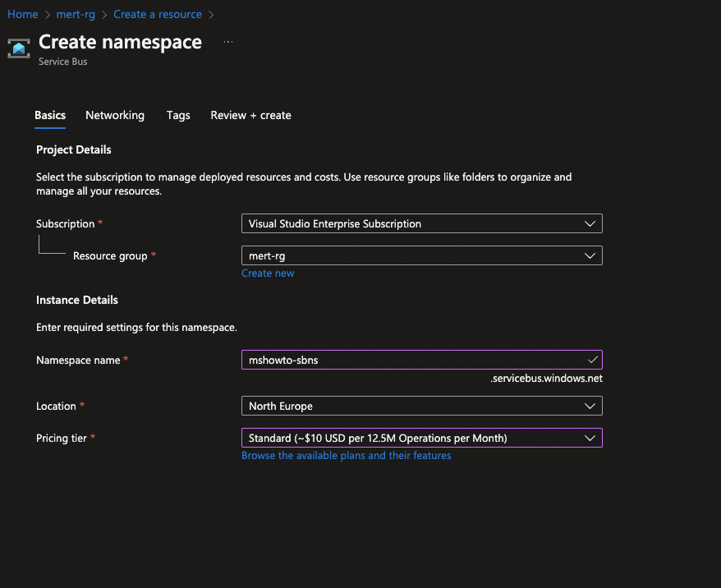This screenshot has height=588, width=721.
Task: Go to Review + create tab
Action: [x=250, y=116]
